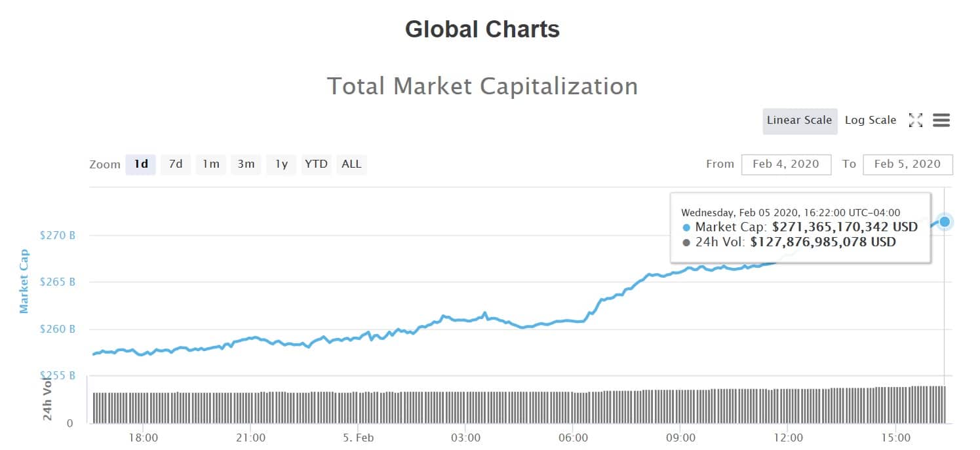
Task: Switch to Log Scale
Action: click(870, 121)
